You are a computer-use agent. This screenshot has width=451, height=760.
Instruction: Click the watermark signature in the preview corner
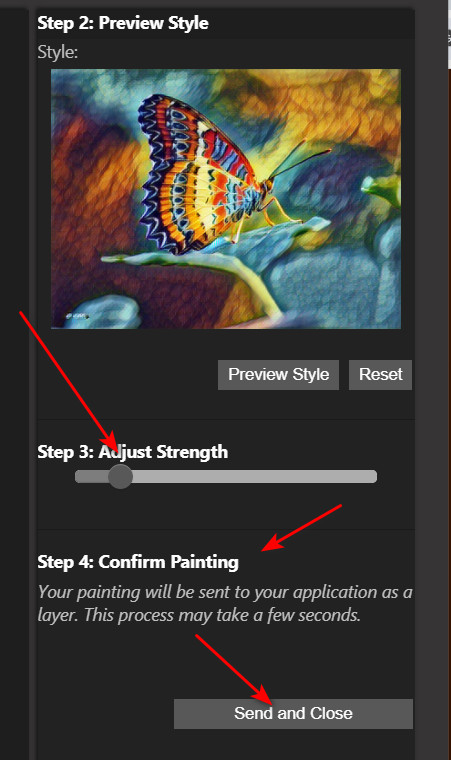77,316
